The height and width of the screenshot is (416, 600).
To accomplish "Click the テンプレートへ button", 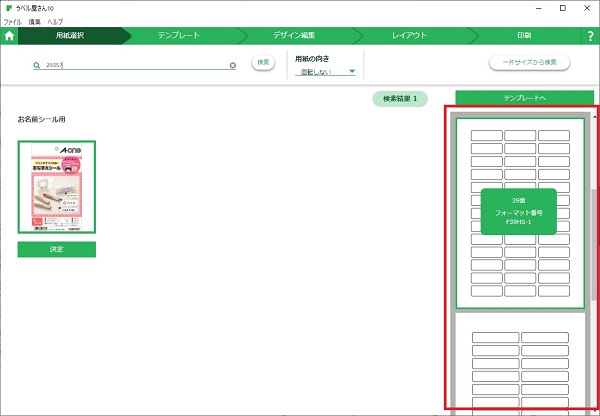I will pos(518,98).
